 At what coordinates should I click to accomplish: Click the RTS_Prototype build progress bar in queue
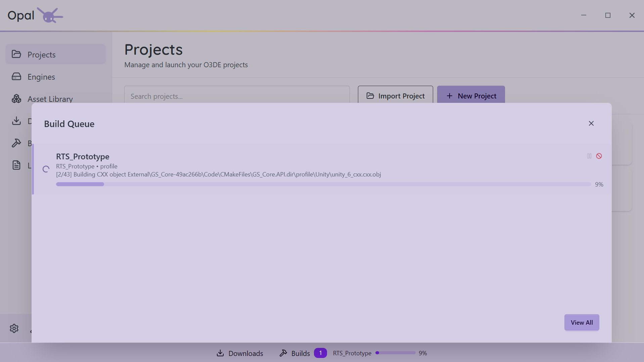(323, 184)
